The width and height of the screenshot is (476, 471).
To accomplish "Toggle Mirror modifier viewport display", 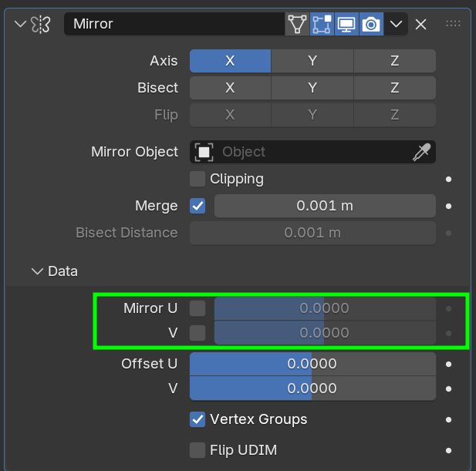I will pyautogui.click(x=346, y=24).
